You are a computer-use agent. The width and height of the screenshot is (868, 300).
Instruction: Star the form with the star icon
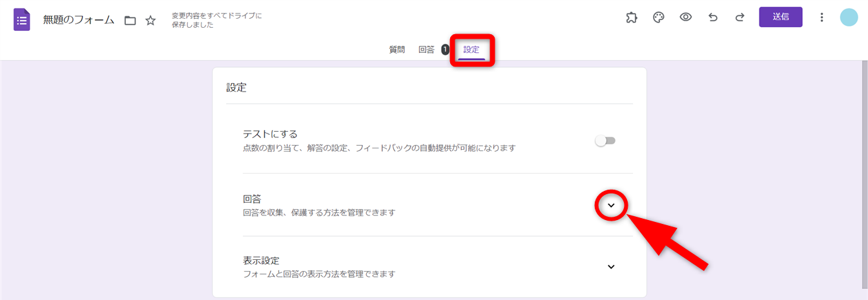click(x=150, y=21)
